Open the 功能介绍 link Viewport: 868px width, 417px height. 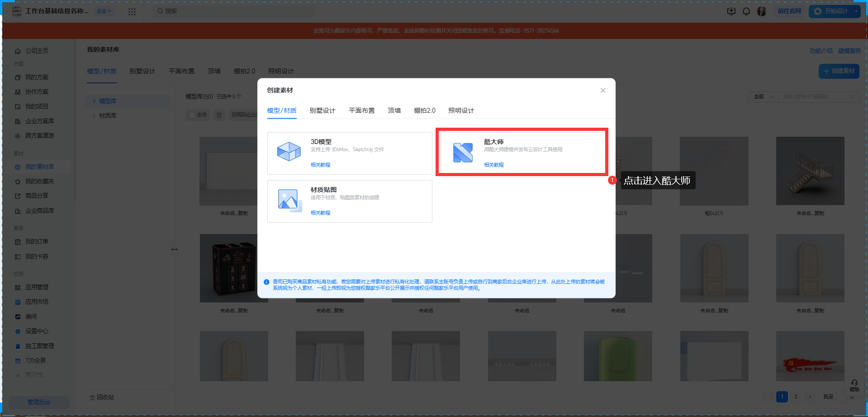[821, 51]
